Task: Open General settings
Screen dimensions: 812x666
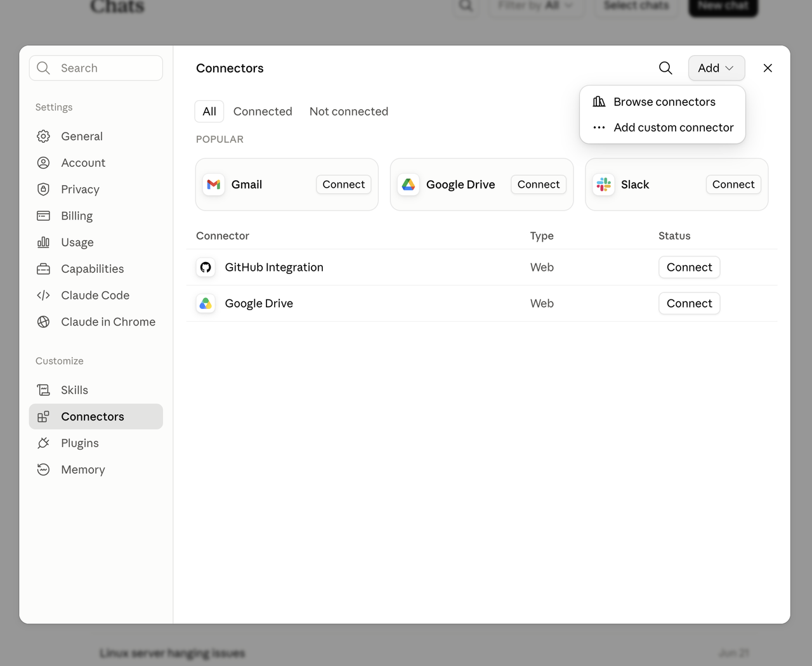Action: 96,136
